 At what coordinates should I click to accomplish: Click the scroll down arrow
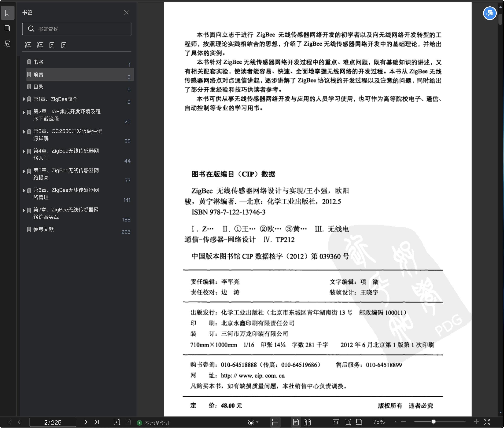(x=500, y=412)
